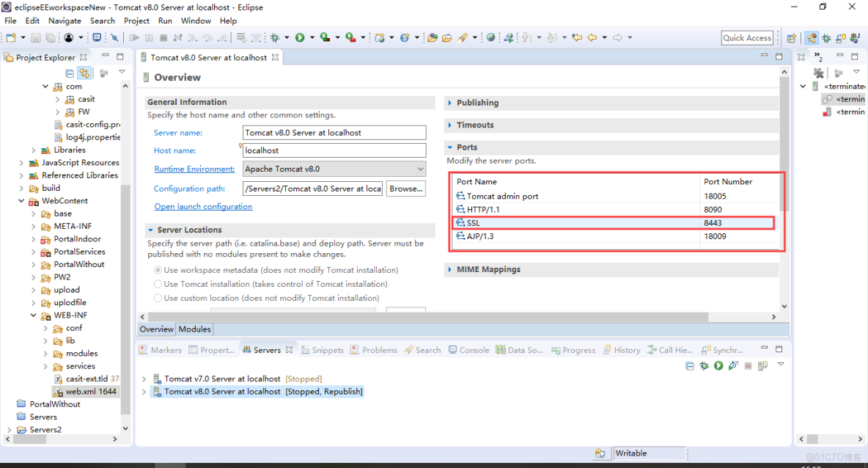
Task: Click the Search flashlight toolbar icon
Action: point(463,37)
